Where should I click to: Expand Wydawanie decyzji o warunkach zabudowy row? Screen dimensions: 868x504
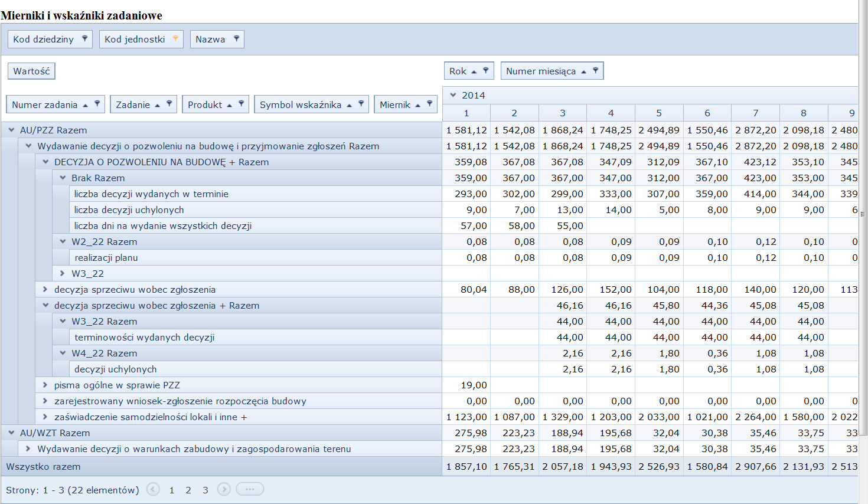pos(28,449)
